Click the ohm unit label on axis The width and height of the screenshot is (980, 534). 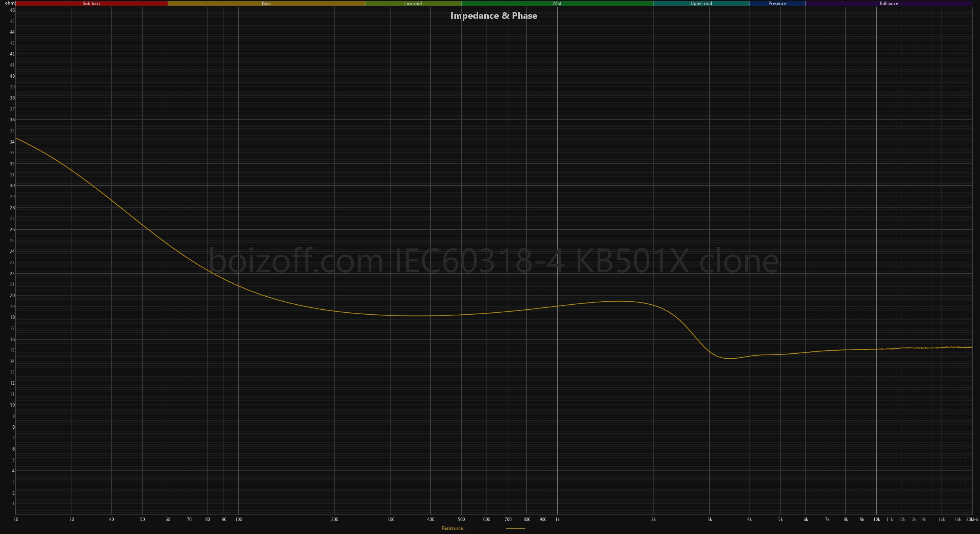10,3
